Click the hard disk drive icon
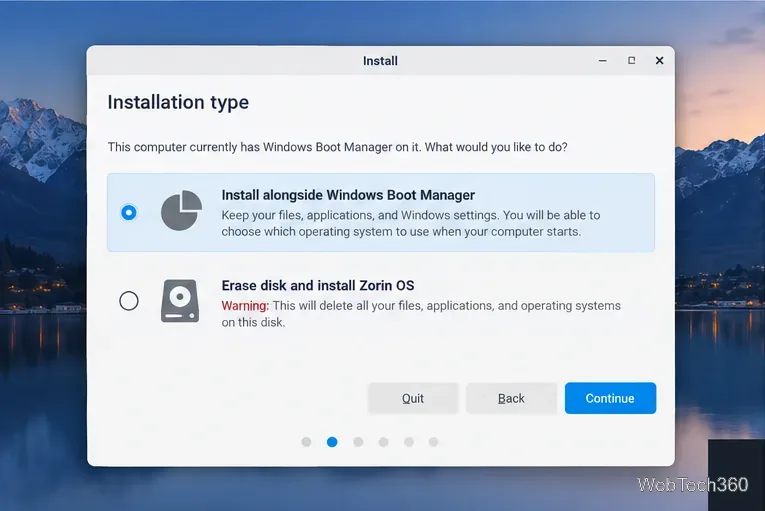765x511 pixels. pyautogui.click(x=180, y=301)
